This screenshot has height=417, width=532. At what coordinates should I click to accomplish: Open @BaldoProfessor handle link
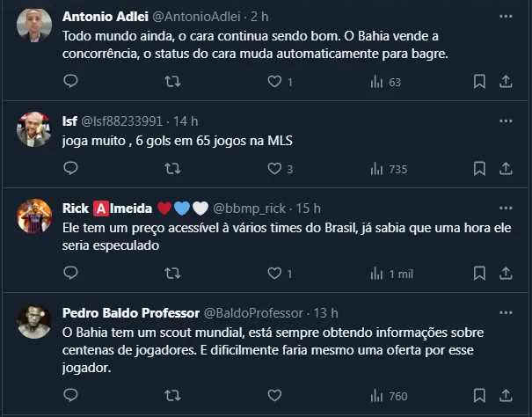coord(256,312)
